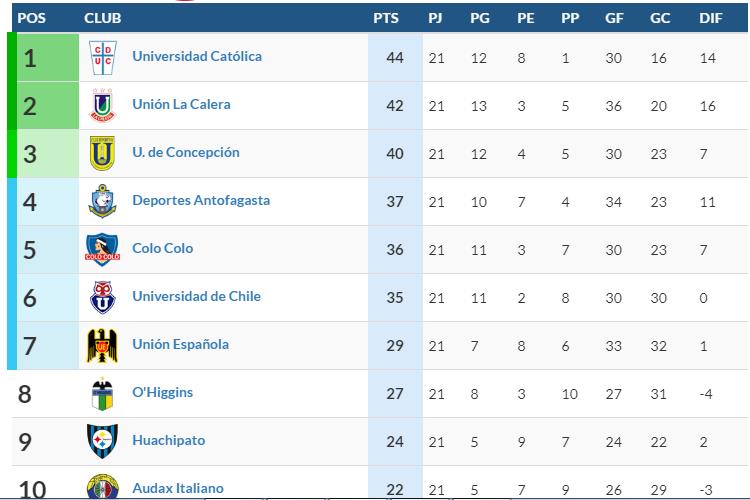Click the Audax Italiano crest icon

pyautogui.click(x=103, y=487)
